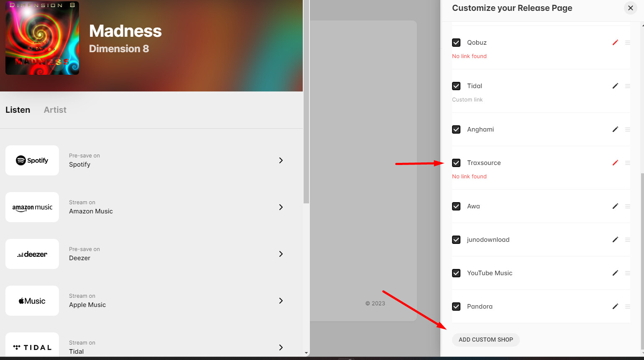Viewport: 644px width, 360px height.
Task: Open the Tidal stream chevron
Action: pyautogui.click(x=281, y=347)
